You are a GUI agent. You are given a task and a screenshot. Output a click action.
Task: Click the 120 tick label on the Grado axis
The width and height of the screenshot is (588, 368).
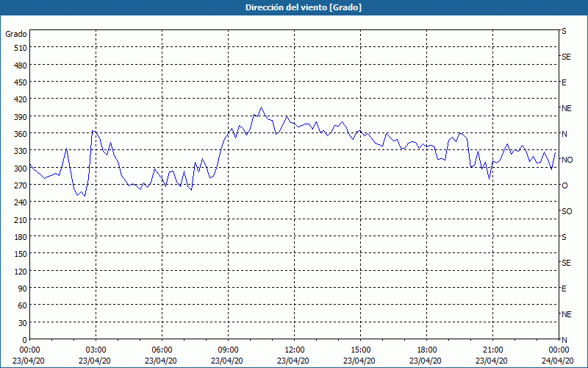click(21, 272)
